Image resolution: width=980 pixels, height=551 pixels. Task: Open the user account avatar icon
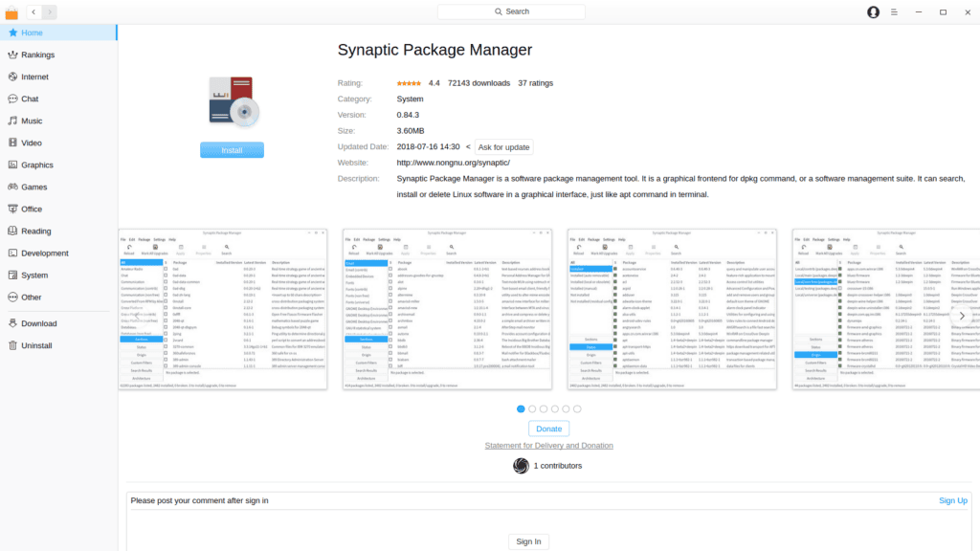[x=873, y=11]
